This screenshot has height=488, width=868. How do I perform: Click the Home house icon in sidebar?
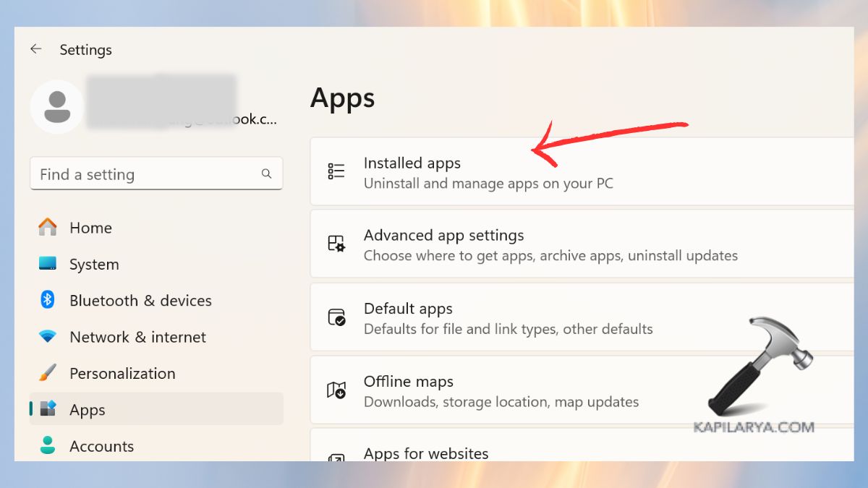point(48,227)
